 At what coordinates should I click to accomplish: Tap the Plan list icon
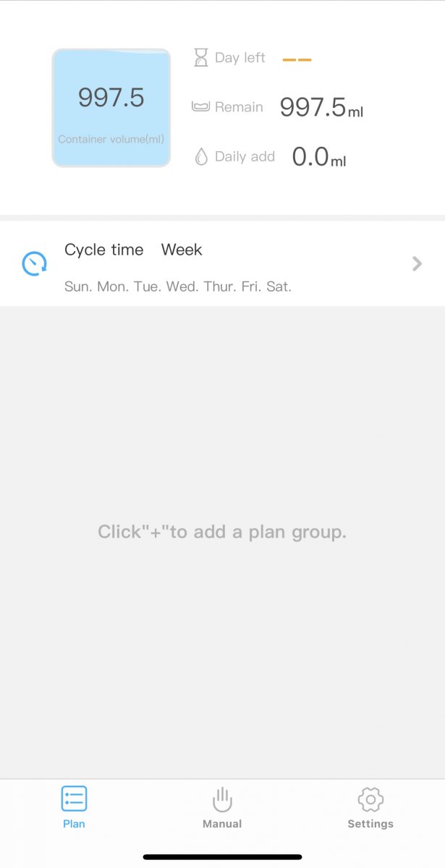[74, 799]
